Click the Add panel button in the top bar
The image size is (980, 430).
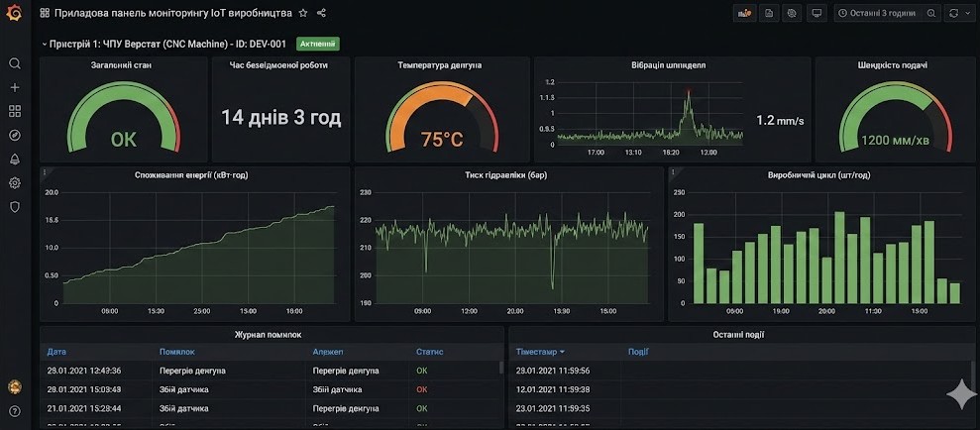[745, 13]
